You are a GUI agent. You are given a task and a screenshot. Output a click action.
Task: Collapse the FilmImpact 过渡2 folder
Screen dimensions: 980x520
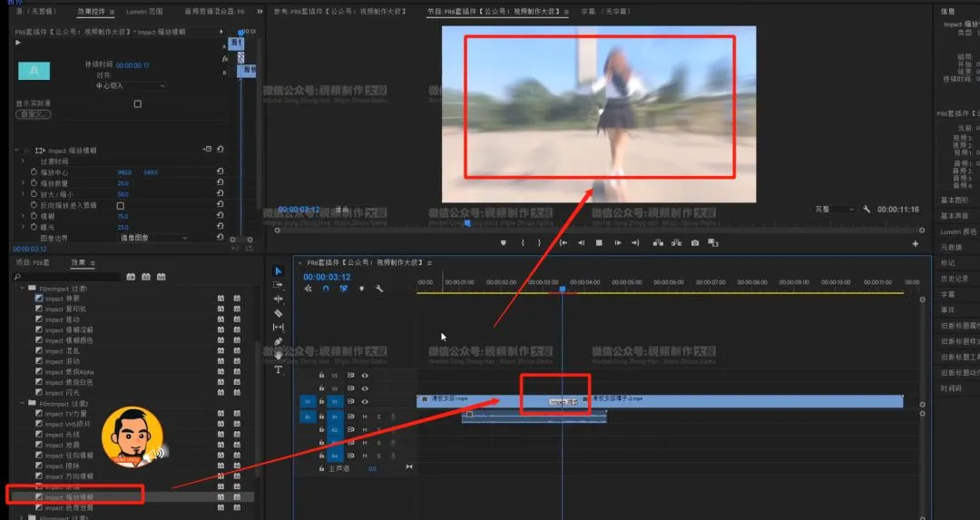(23, 403)
